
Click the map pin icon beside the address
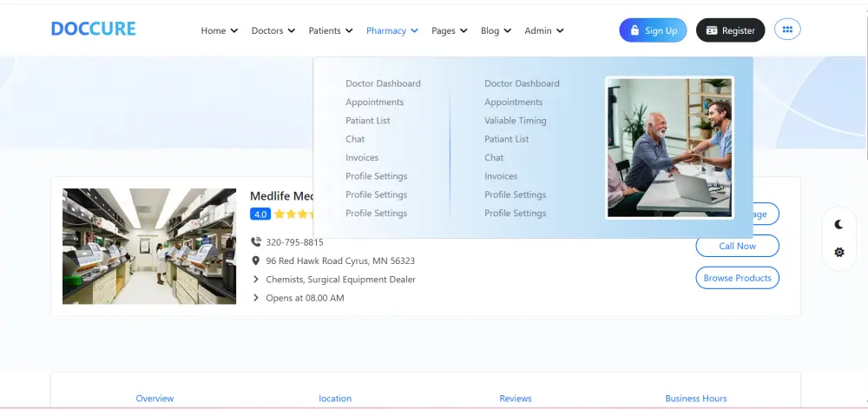pyautogui.click(x=256, y=261)
